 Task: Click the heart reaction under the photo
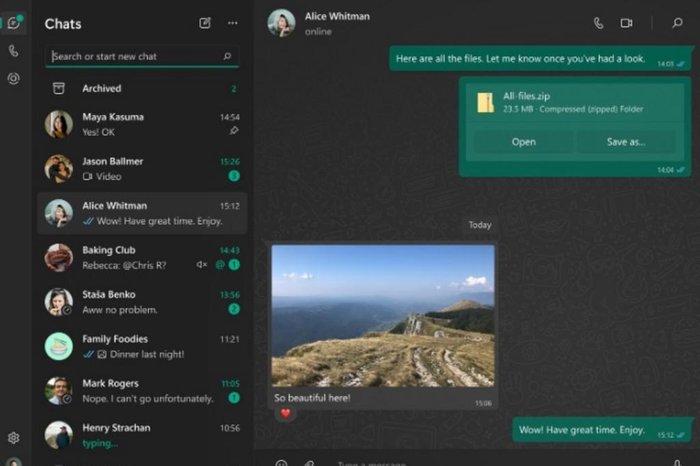click(286, 413)
